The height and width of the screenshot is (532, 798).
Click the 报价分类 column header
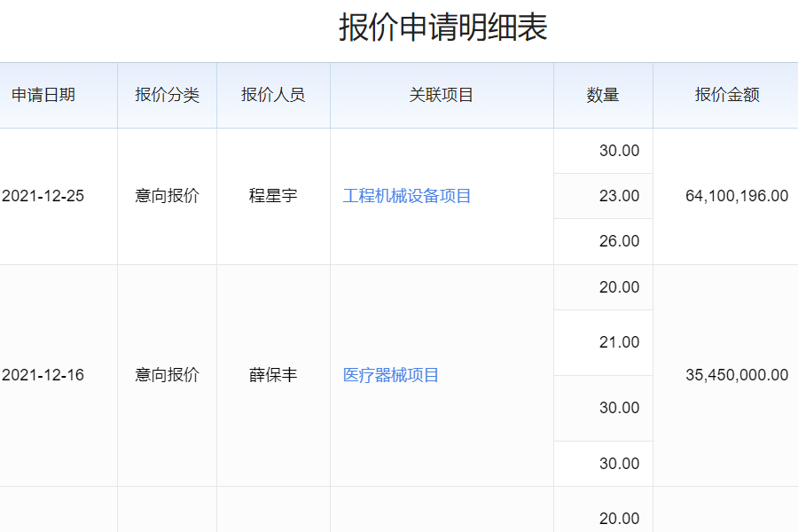(x=167, y=95)
